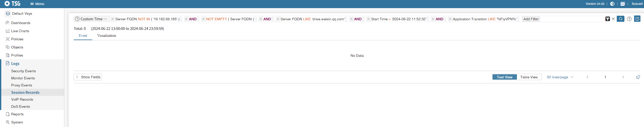644x127 pixels.
Task: Remove the Start Time filter condition
Action: pos(368,19)
